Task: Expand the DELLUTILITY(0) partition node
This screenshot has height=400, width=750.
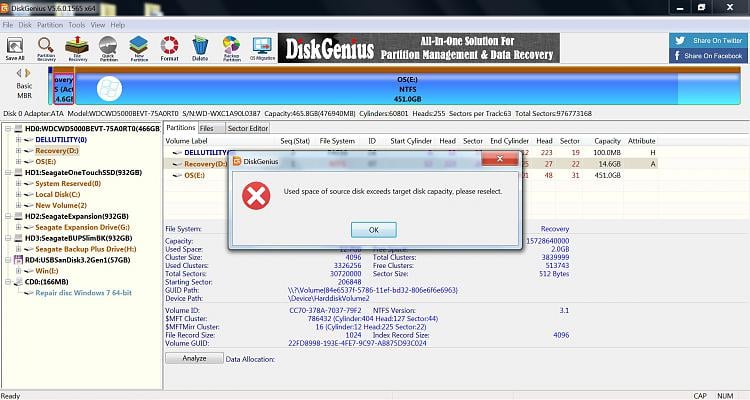Action: coord(19,140)
